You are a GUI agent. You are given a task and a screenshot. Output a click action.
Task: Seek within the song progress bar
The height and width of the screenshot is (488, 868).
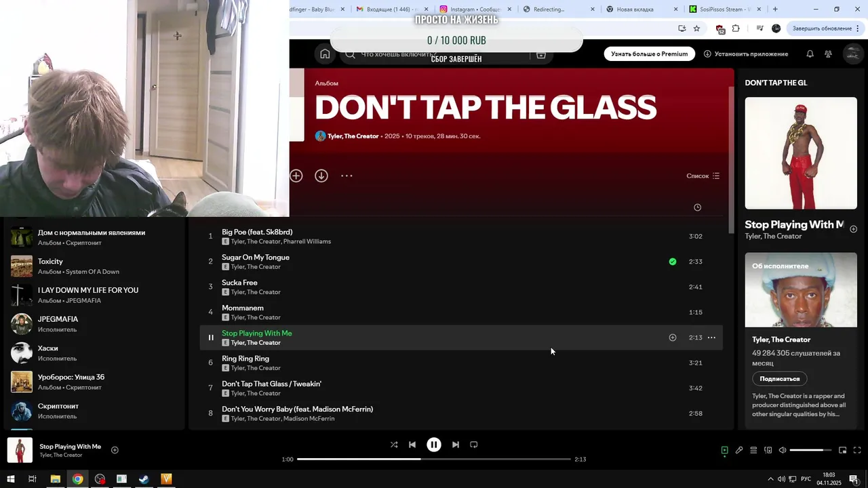(x=434, y=459)
